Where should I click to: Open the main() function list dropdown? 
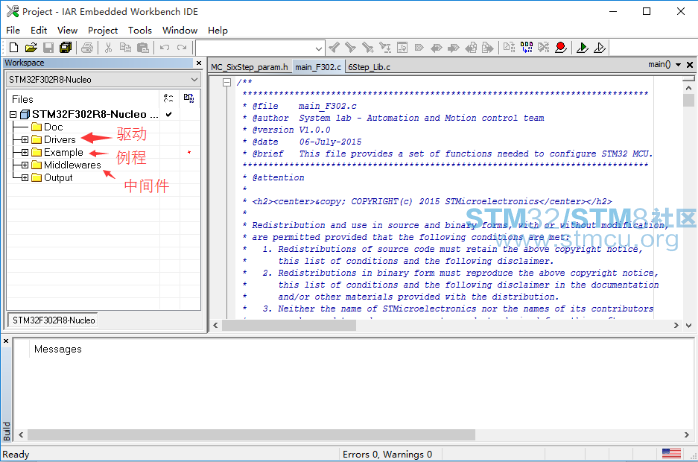coord(678,65)
